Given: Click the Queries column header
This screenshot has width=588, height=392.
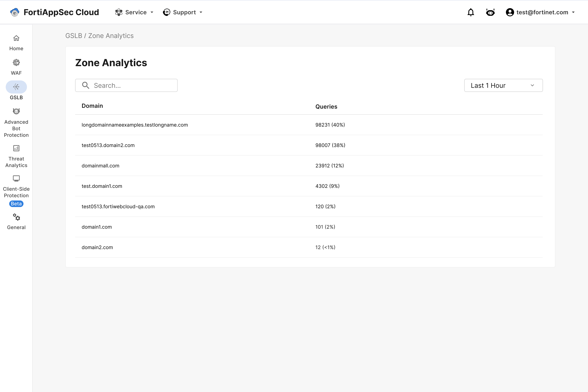Looking at the screenshot, I should (x=326, y=107).
